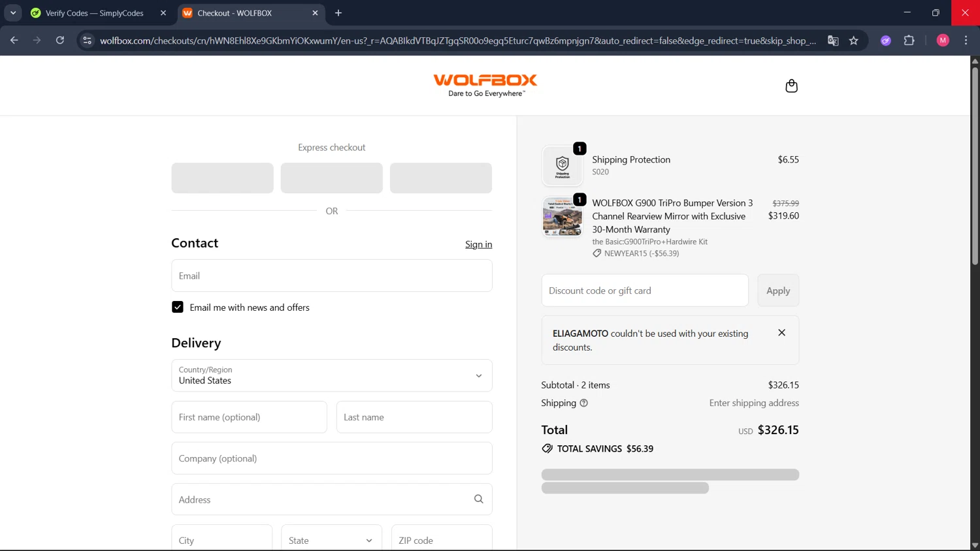980x551 pixels.
Task: Open the purple extension icon in toolbar
Action: click(886, 40)
